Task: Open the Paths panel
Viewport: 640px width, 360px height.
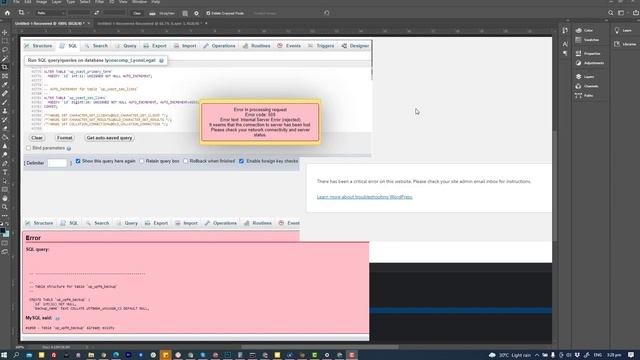Action: (584, 96)
